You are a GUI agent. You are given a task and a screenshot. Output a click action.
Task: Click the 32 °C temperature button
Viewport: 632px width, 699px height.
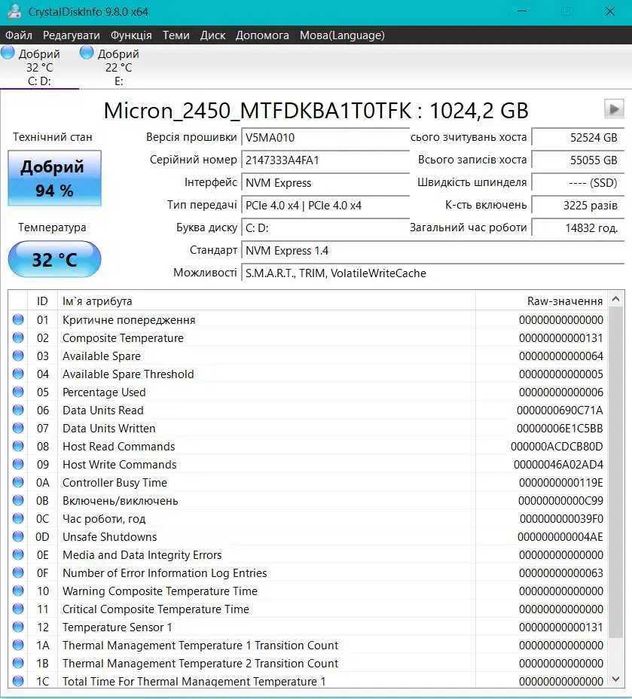click(54, 259)
